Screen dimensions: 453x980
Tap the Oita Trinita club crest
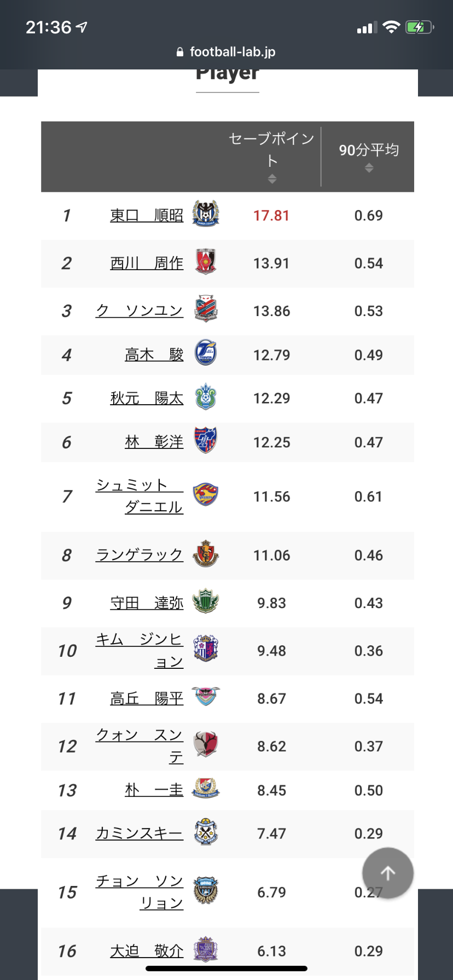[x=206, y=353]
